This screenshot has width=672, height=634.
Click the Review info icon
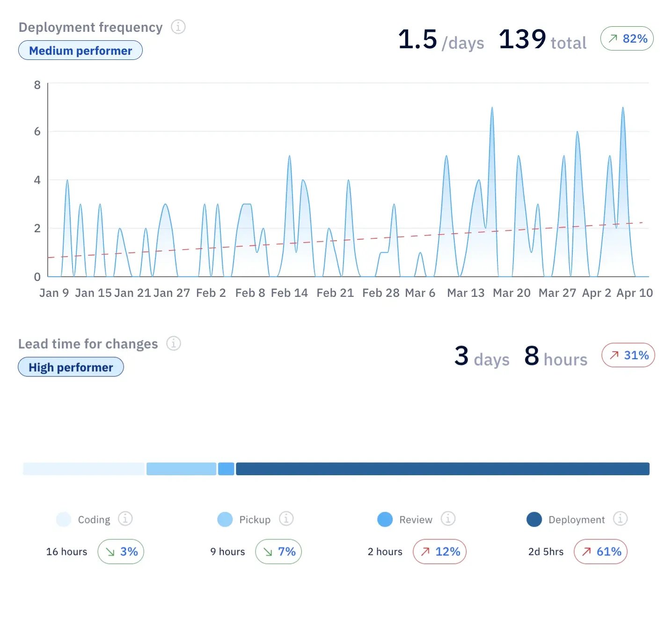click(448, 519)
